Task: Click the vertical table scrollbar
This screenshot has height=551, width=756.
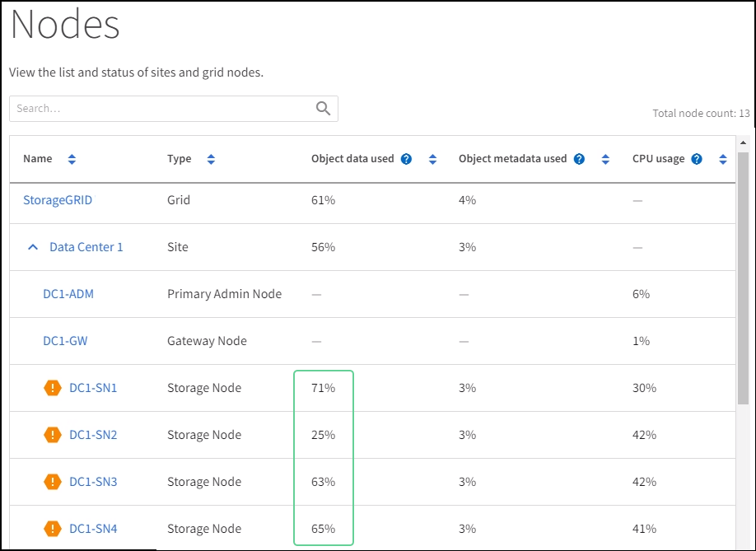Action: click(x=743, y=280)
